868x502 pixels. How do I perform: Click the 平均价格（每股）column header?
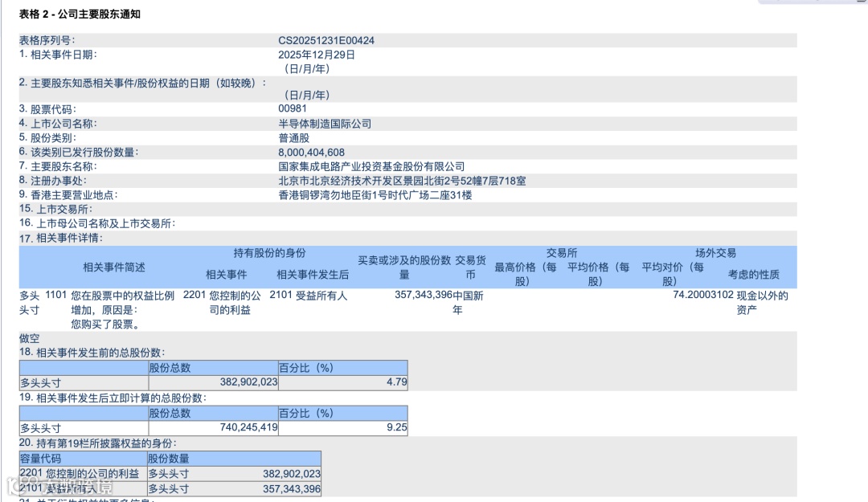click(599, 274)
